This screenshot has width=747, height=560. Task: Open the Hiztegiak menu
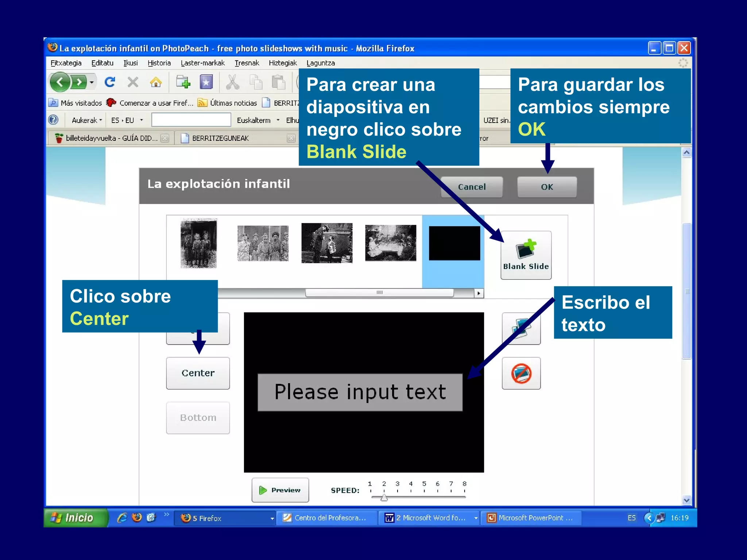(x=283, y=63)
